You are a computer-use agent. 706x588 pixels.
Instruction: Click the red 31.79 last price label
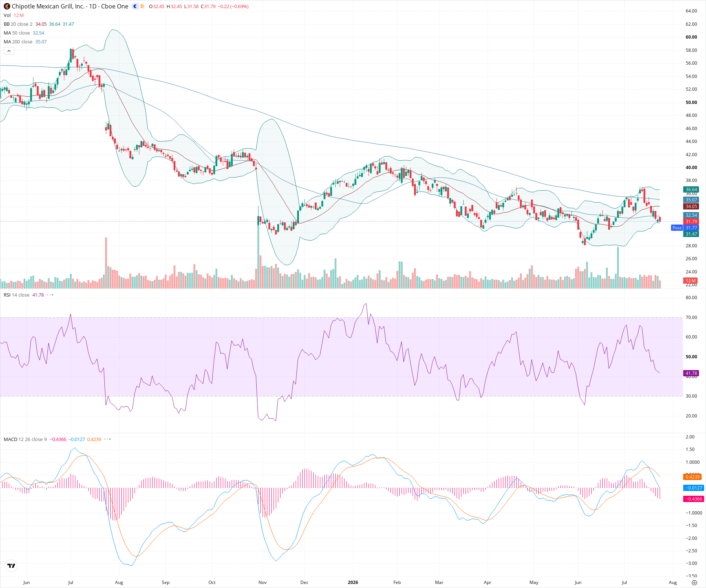[x=691, y=222]
